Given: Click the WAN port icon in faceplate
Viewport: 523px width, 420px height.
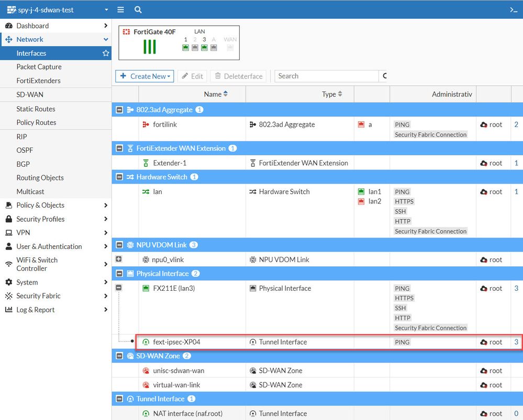Looking at the screenshot, I should (230, 48).
